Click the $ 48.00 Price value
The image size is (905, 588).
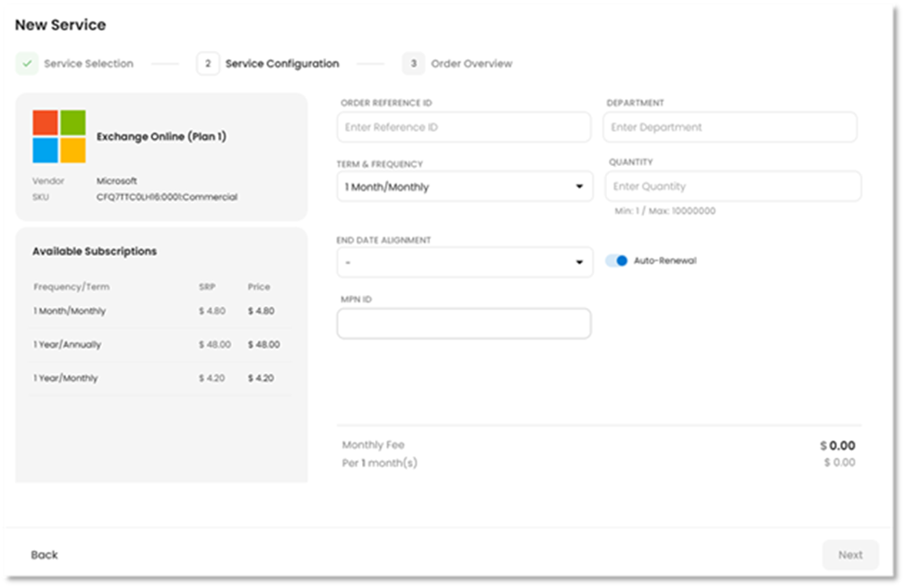[264, 345]
